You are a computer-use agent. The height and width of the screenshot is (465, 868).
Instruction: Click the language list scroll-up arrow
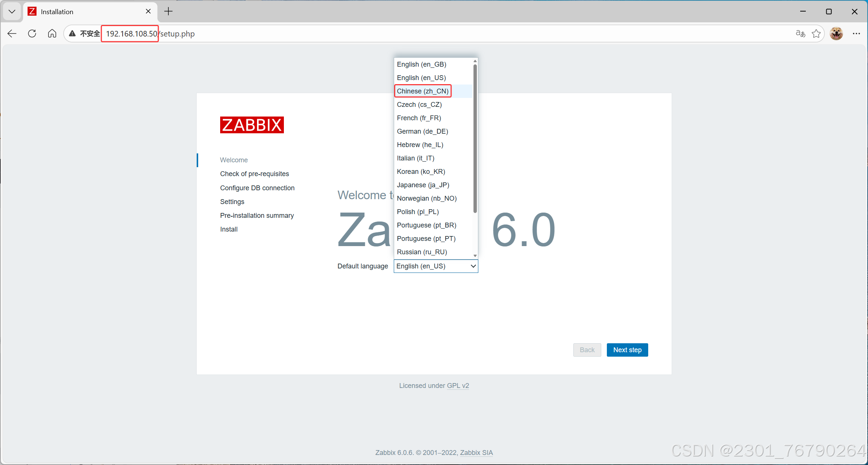(475, 61)
